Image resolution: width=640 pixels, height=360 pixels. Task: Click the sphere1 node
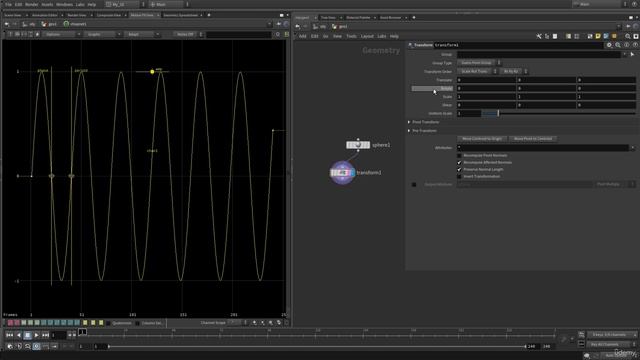(x=358, y=145)
